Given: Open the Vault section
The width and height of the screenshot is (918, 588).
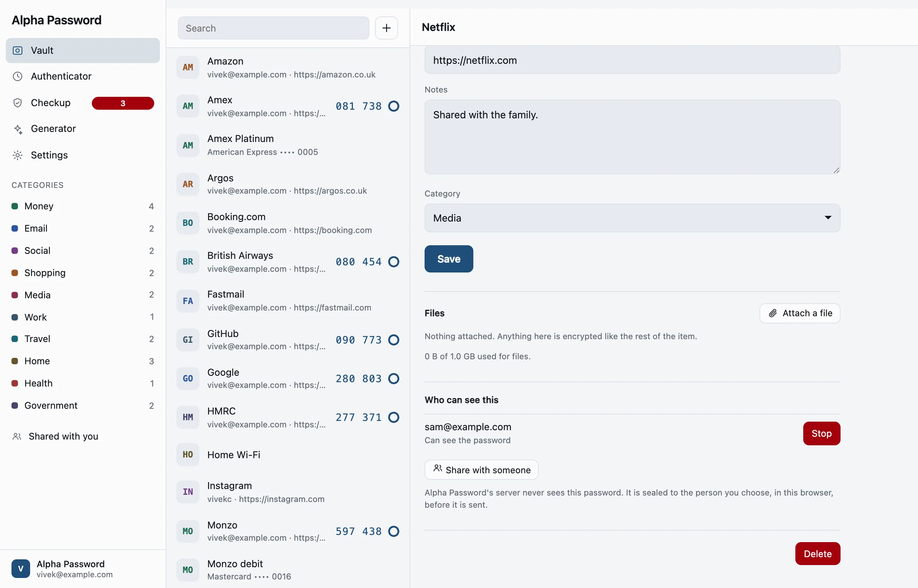Looking at the screenshot, I should 83,51.
